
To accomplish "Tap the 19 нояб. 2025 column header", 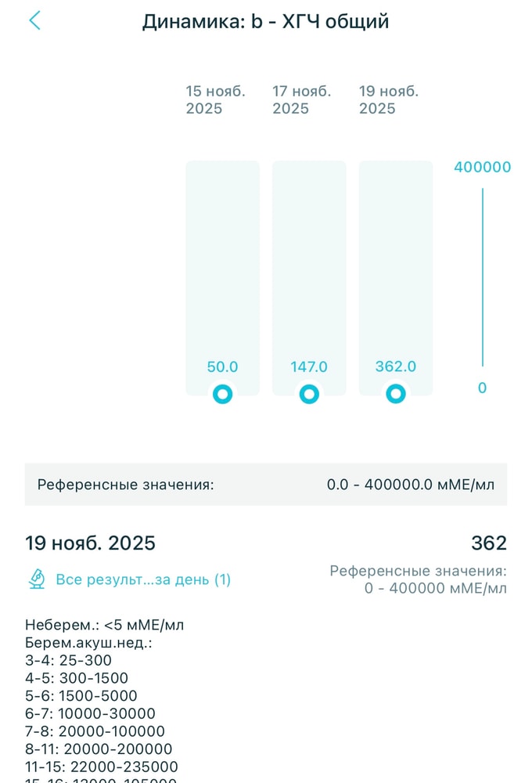I will pos(388,100).
